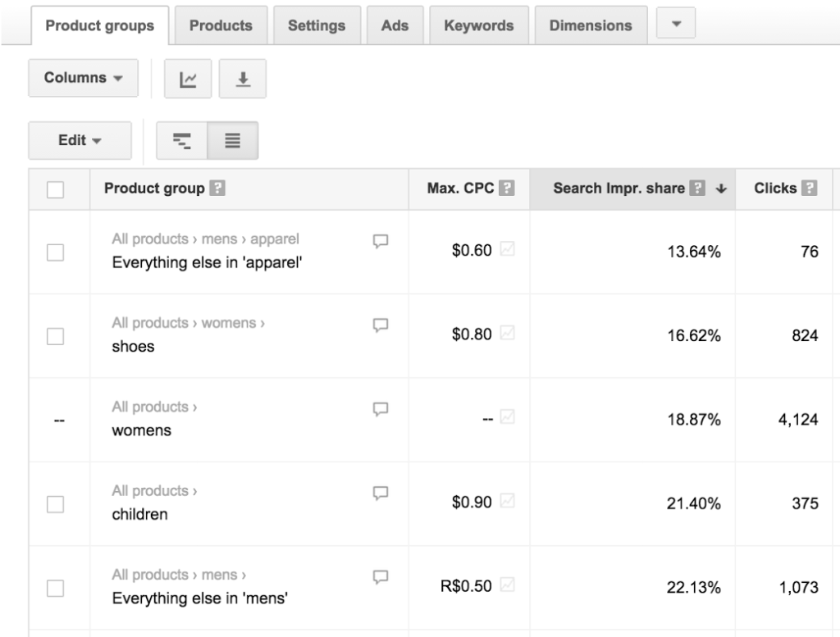
Task: Open the Edit dropdown menu
Action: (x=79, y=140)
